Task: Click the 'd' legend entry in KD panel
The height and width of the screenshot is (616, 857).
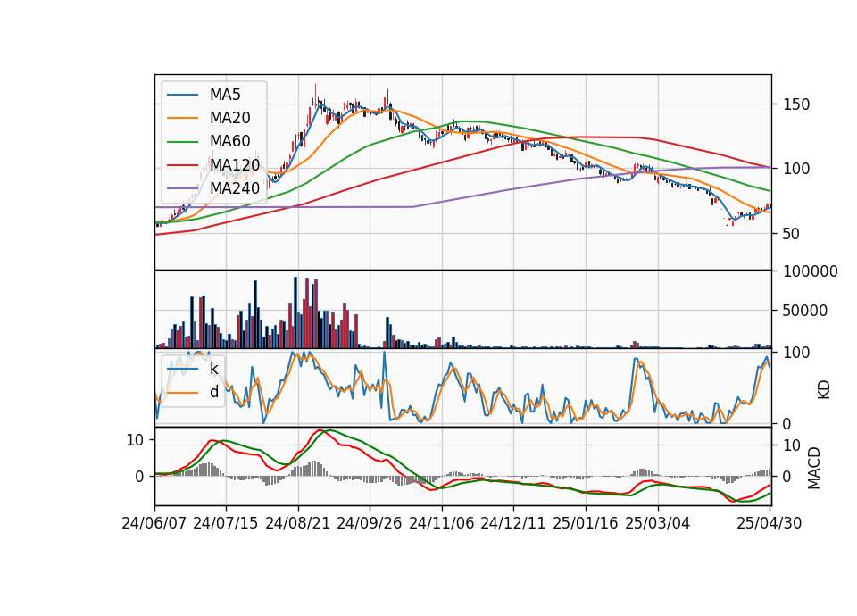Action: (x=213, y=392)
